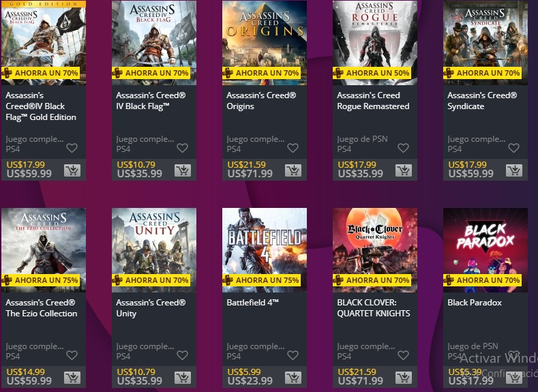Select the Black Paradox cover thumbnail
538x392 pixels.
tap(485, 250)
